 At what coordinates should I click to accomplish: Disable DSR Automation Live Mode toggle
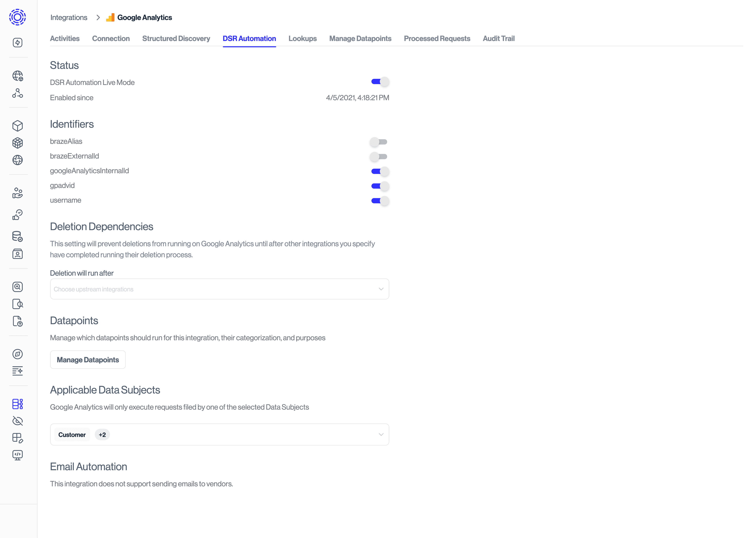click(380, 82)
